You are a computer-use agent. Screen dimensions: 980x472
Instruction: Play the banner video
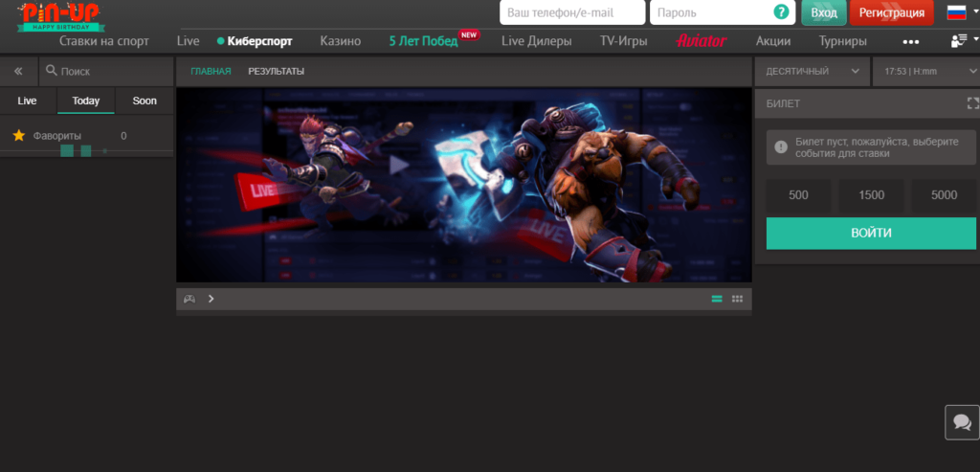pyautogui.click(x=399, y=165)
